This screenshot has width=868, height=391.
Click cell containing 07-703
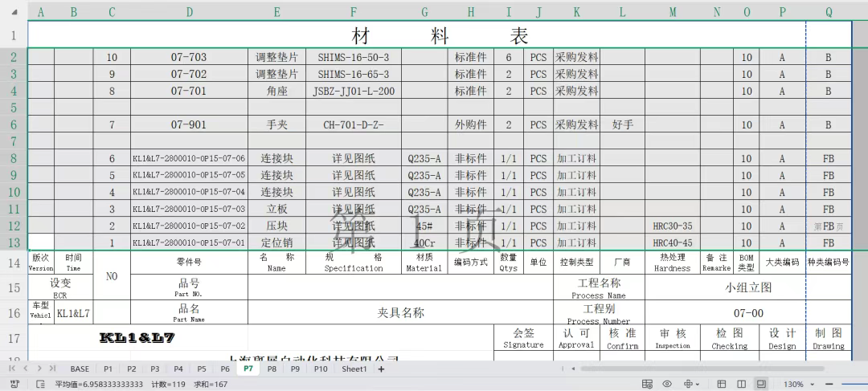click(189, 57)
